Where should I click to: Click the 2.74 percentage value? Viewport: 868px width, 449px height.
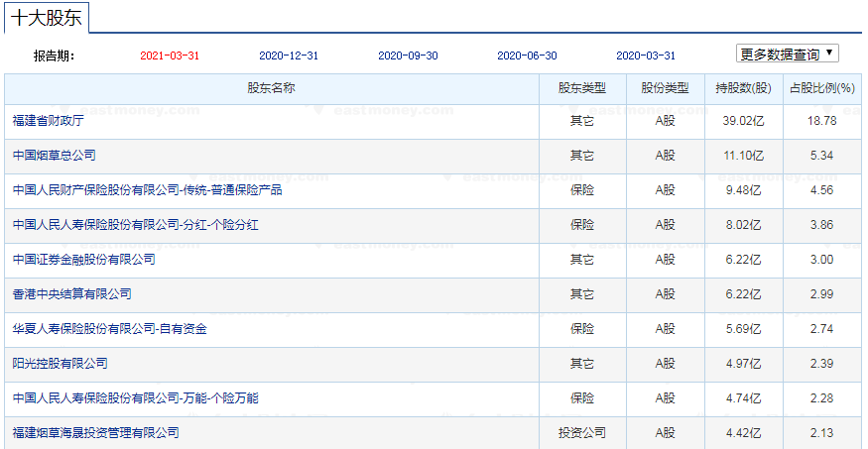822,329
